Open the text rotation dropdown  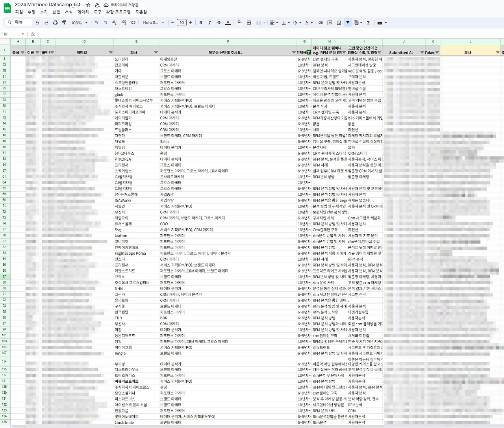point(309,23)
